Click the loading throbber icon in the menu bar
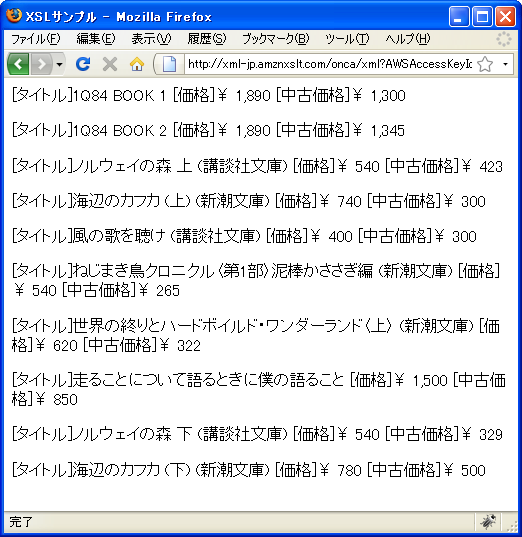The width and height of the screenshot is (522, 537). coord(504,39)
